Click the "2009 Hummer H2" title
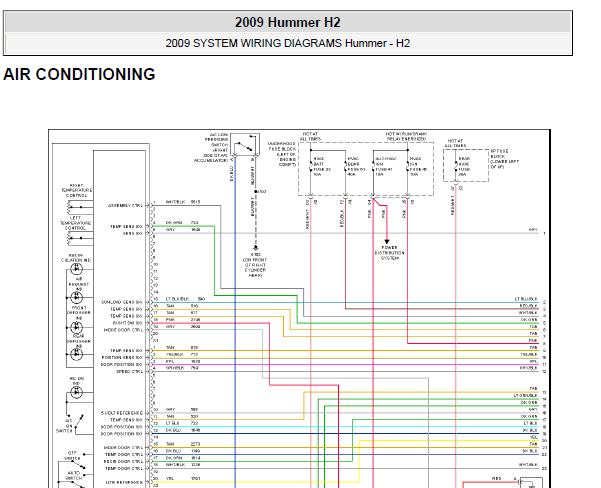The image size is (601, 488). (287, 22)
